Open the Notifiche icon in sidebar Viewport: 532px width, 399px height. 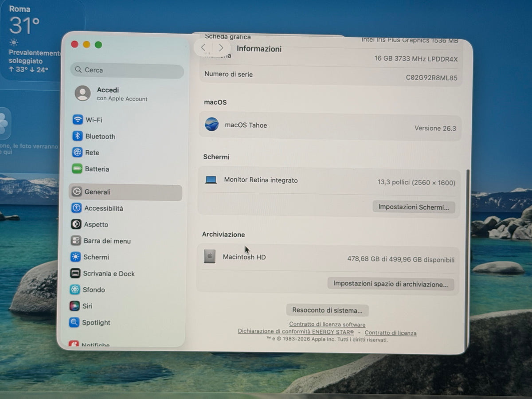[74, 344]
